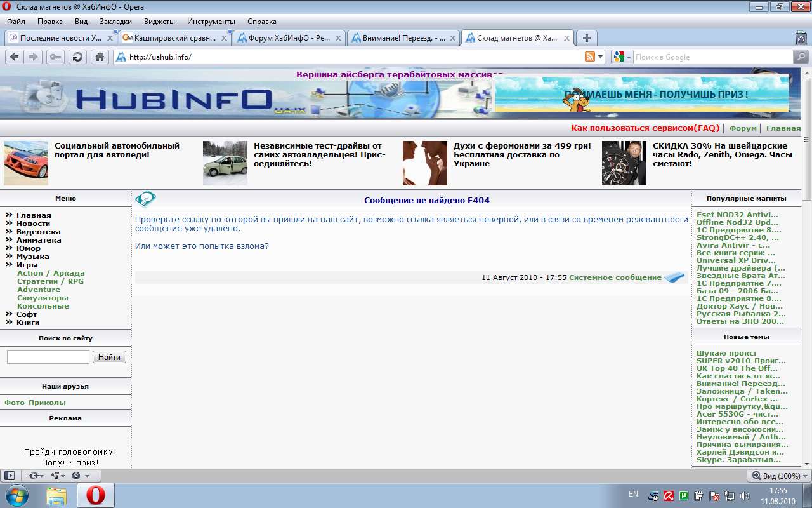Click the new tab plus button
The height and width of the screenshot is (508, 812).
(587, 38)
